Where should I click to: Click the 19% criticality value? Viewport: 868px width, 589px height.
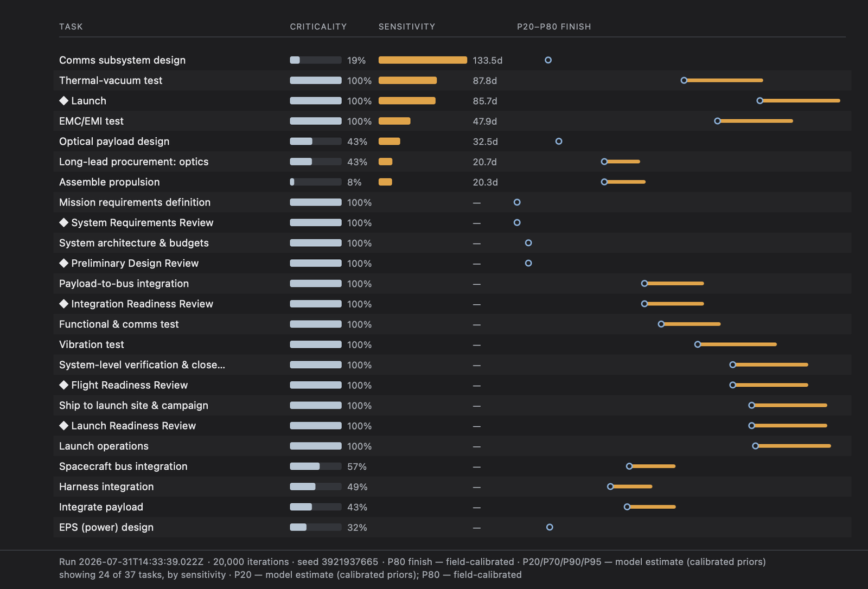tap(356, 60)
